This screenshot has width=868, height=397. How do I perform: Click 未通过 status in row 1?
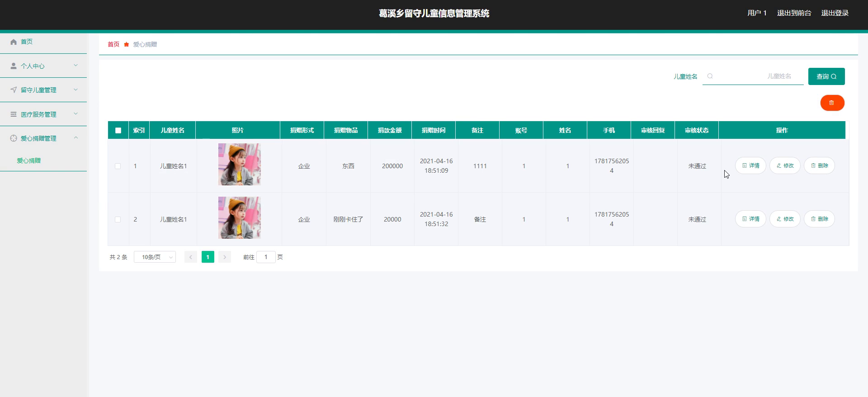[x=697, y=166]
